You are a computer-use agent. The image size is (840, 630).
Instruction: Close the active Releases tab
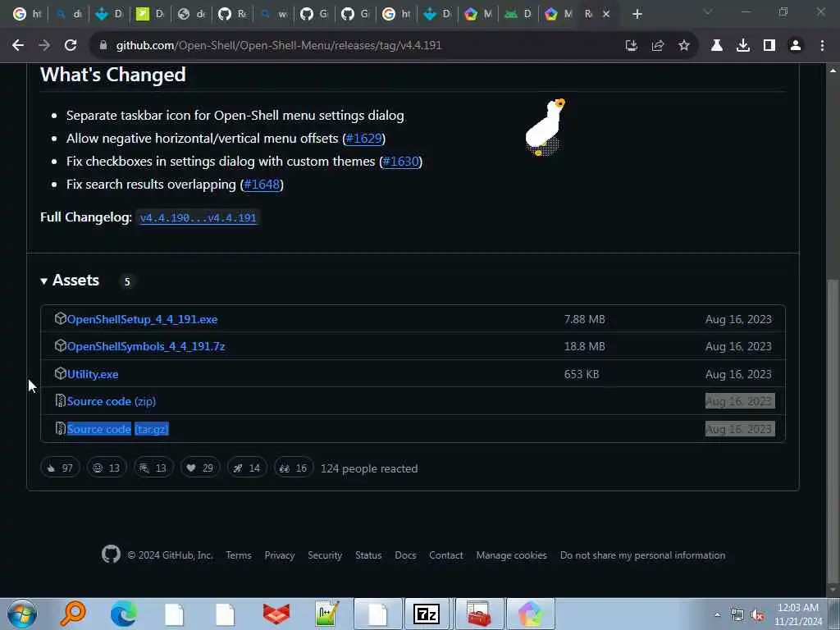pyautogui.click(x=606, y=14)
